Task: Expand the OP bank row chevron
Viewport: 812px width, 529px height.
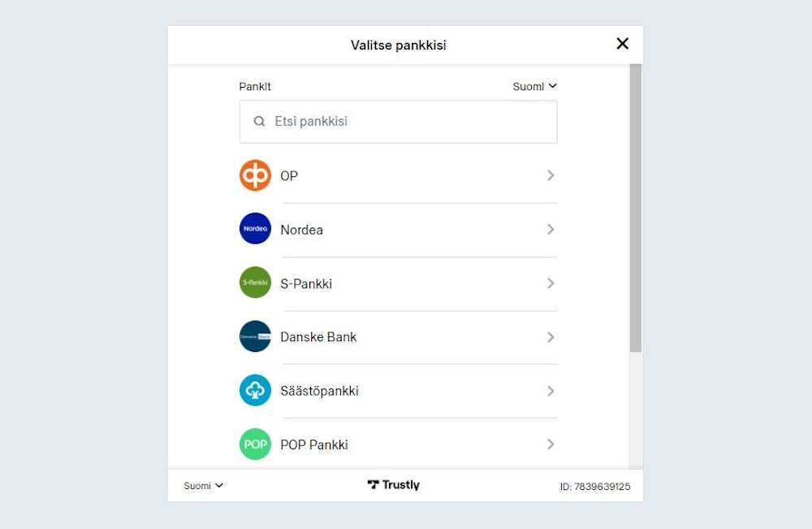Action: (x=551, y=176)
